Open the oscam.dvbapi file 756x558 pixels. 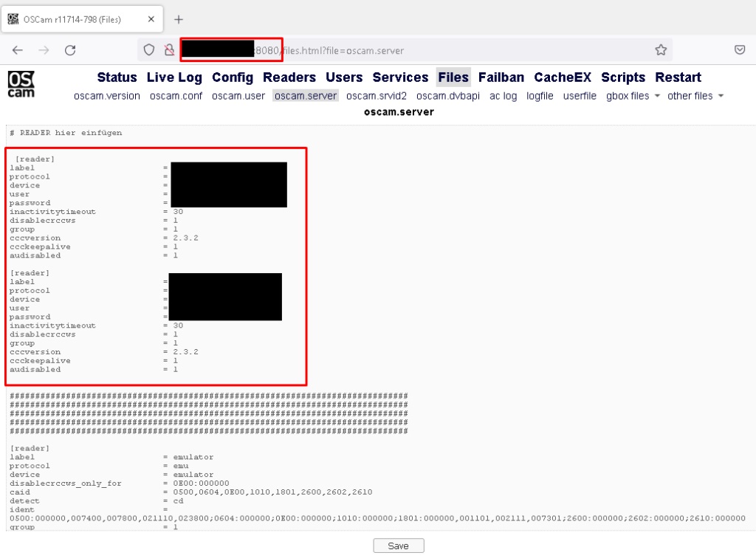(x=448, y=96)
